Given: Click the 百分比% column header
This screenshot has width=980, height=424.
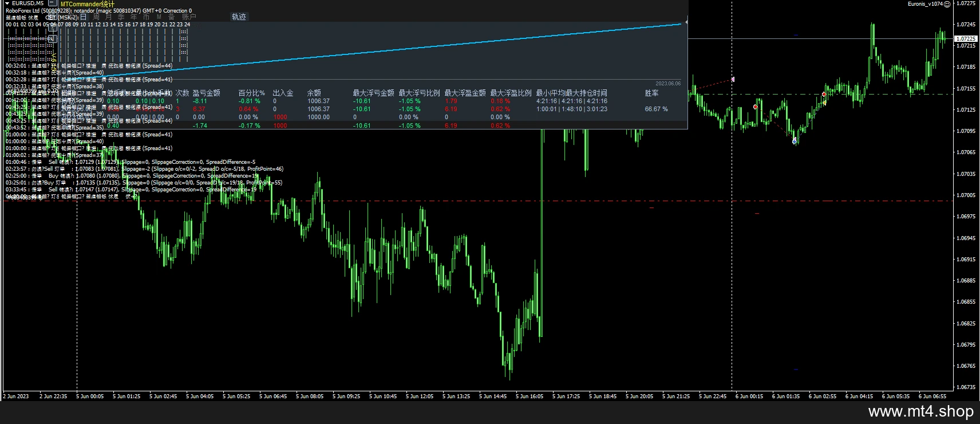Looking at the screenshot, I should [x=251, y=93].
